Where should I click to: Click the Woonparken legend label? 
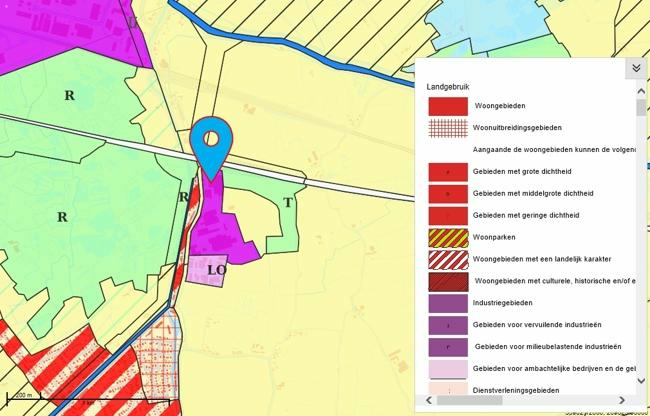click(x=494, y=237)
